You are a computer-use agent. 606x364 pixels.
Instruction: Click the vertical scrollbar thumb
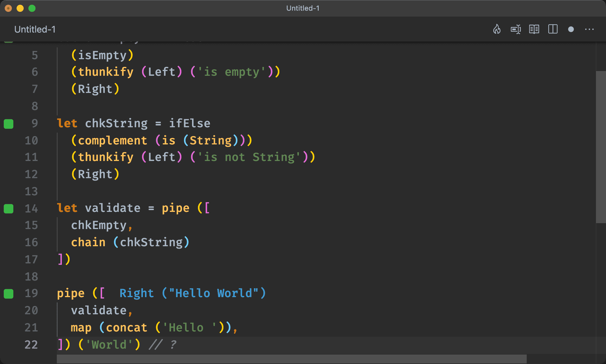pyautogui.click(x=601, y=147)
